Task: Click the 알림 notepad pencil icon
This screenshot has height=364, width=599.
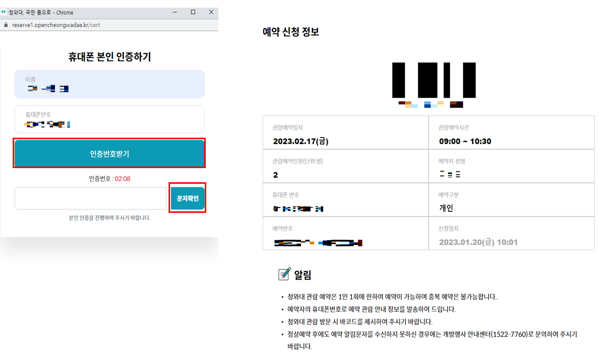Action: tap(284, 274)
